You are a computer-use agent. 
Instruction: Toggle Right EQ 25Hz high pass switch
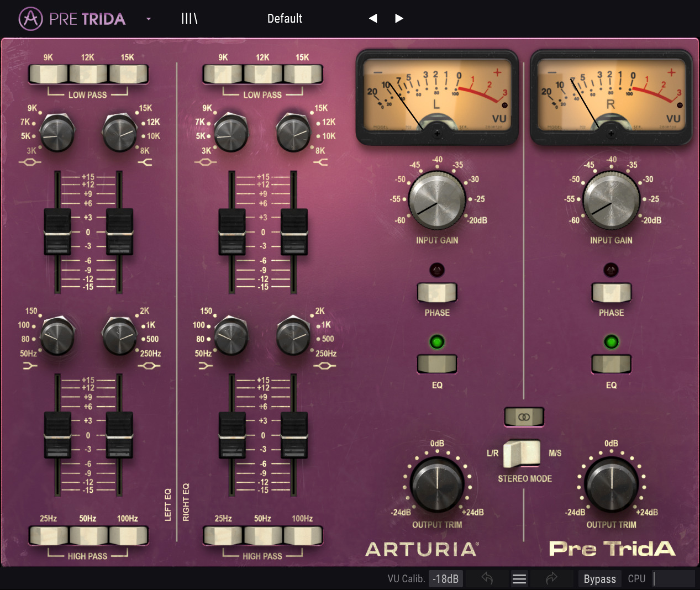223,535
